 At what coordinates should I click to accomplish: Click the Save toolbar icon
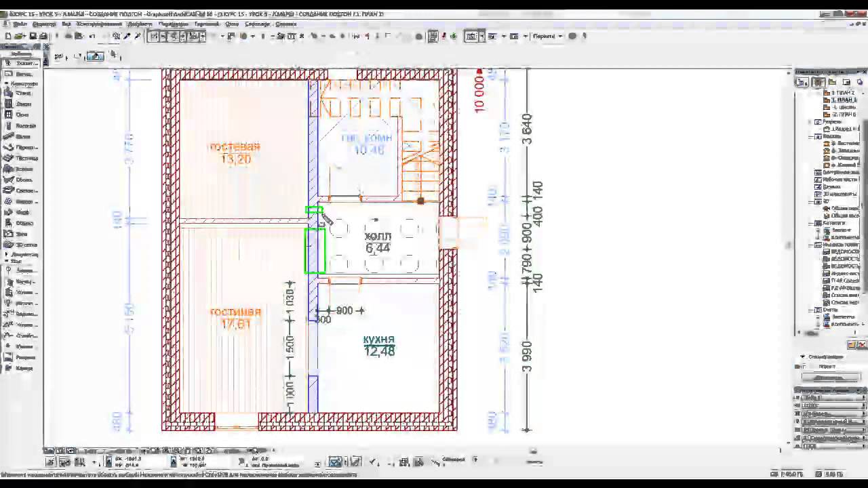[33, 37]
